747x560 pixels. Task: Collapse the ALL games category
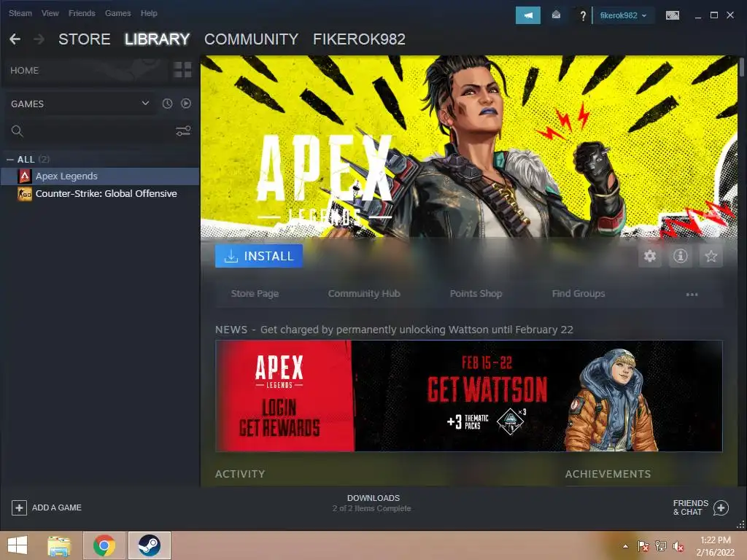click(x=10, y=160)
